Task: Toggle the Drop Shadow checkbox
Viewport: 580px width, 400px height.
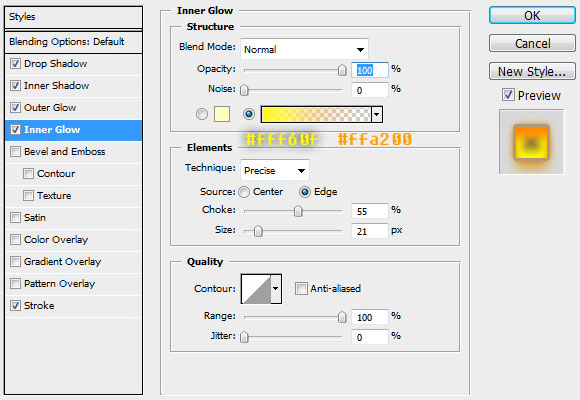Action: coord(15,64)
